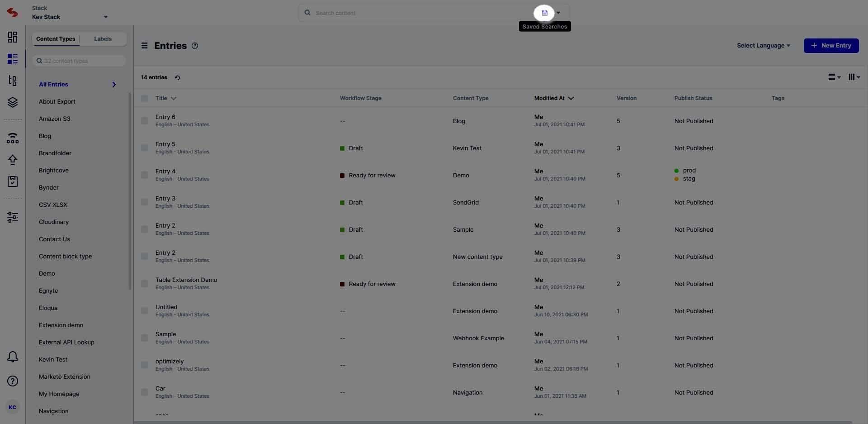
Task: Open the Table Extension Demo entry
Action: (x=186, y=280)
